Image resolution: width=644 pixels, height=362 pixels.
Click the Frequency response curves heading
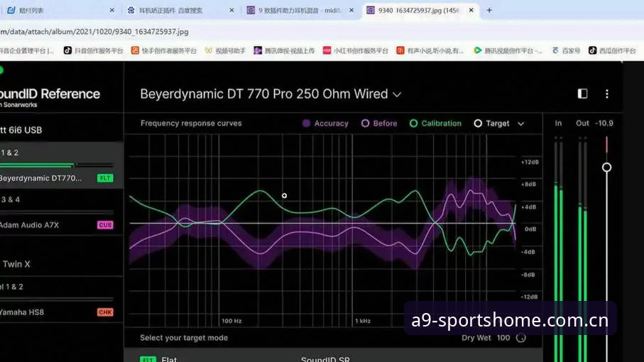coord(191,123)
